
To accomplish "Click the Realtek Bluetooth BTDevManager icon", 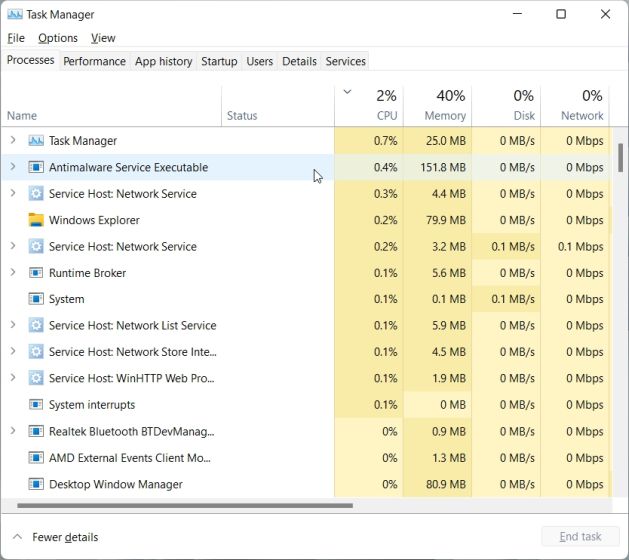I will coord(36,431).
